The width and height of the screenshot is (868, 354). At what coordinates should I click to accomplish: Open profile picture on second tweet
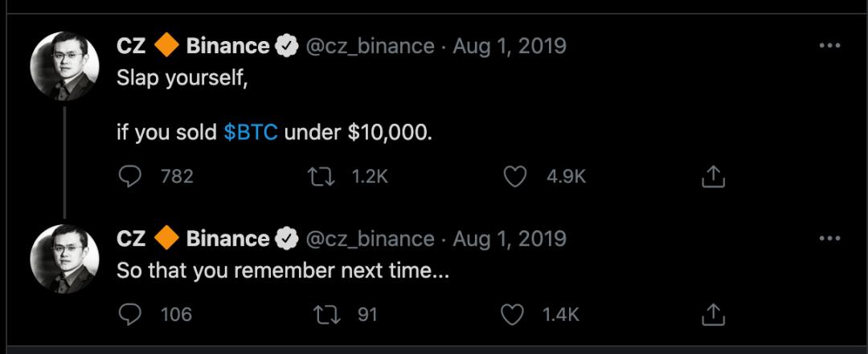[x=64, y=258]
